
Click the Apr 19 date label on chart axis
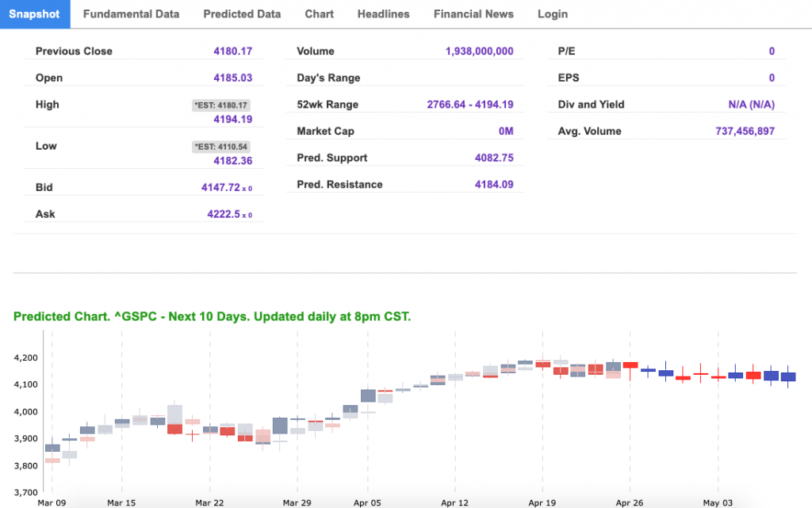click(542, 502)
